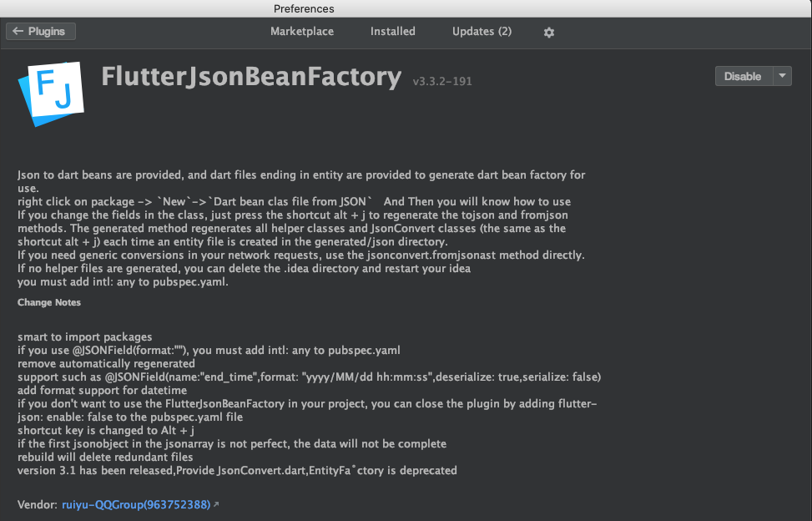Click 'remove automatically regenerated' note
Image resolution: width=812 pixels, height=521 pixels.
pyautogui.click(x=106, y=363)
